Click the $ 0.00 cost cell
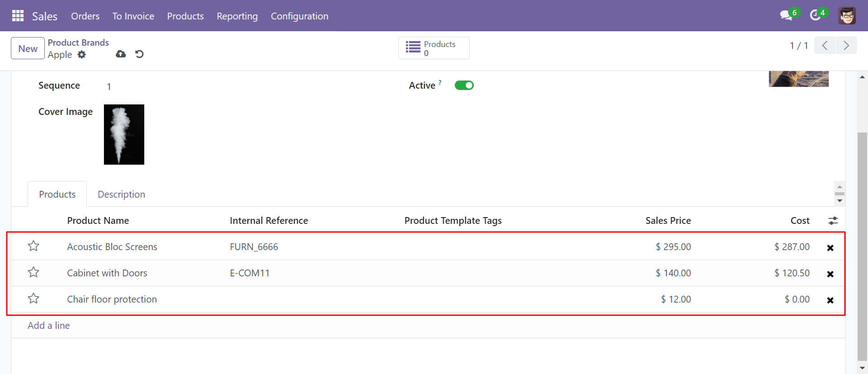Viewport: 868px width, 374px height. click(797, 299)
